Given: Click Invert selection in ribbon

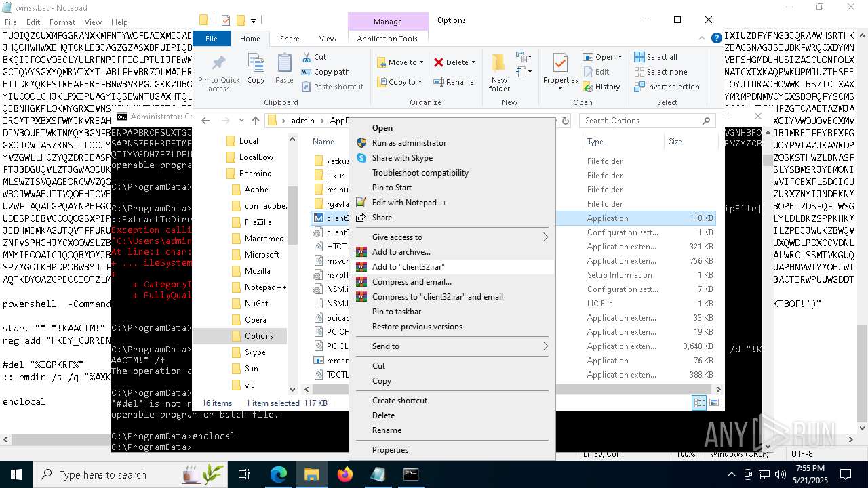Looking at the screenshot, I should tap(666, 87).
